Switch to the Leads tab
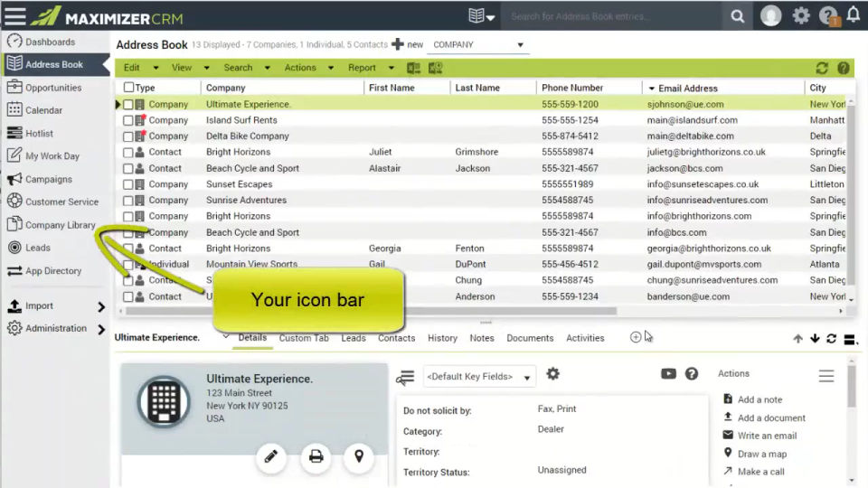The height and width of the screenshot is (488, 868). [354, 338]
